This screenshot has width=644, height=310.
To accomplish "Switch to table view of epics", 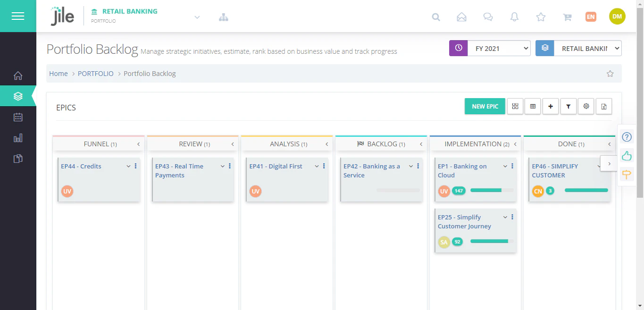I will [533, 106].
